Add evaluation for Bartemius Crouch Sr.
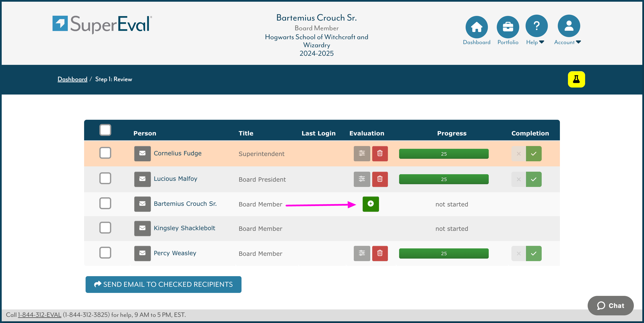This screenshot has width=644, height=323. (x=371, y=204)
